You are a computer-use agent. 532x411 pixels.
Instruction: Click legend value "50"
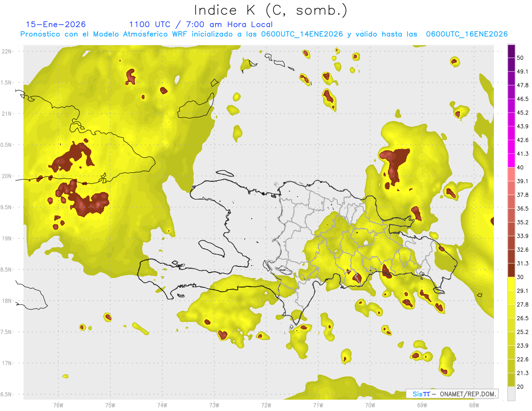tap(521, 58)
